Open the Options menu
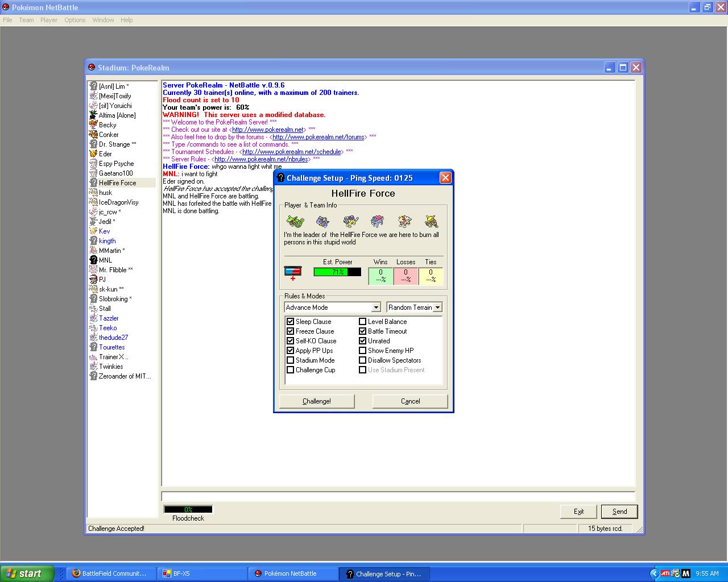728x582 pixels. (x=75, y=20)
